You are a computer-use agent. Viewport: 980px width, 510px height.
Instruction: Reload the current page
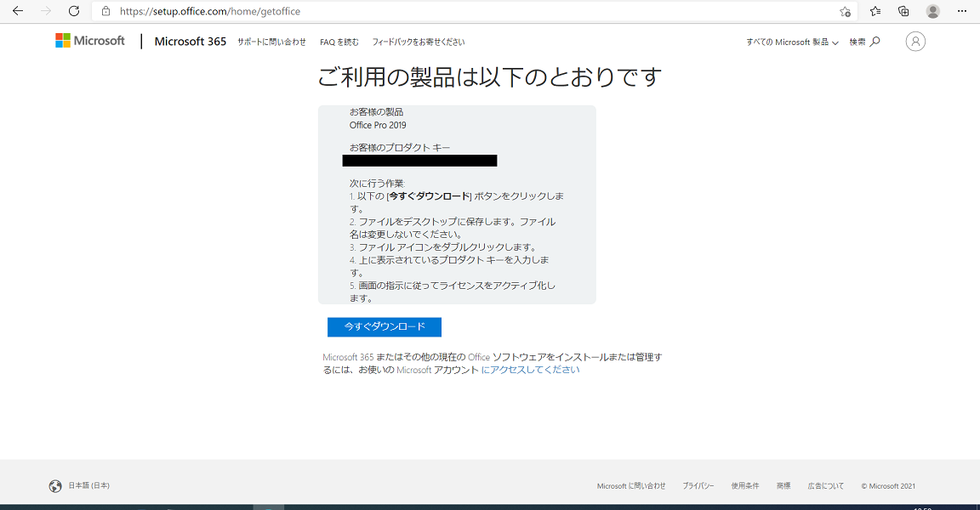(74, 11)
